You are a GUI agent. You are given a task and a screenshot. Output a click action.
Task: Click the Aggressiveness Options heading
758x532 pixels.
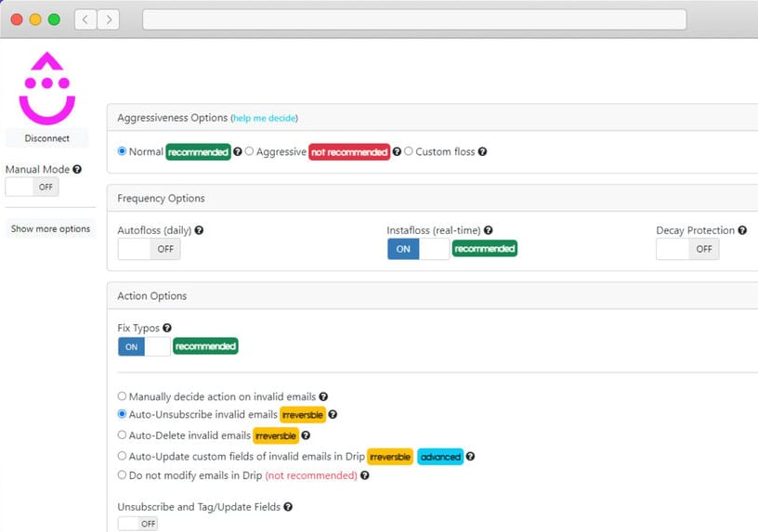coord(172,118)
